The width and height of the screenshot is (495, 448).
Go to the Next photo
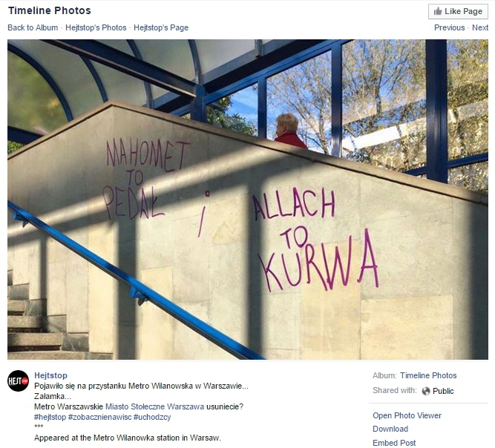480,27
